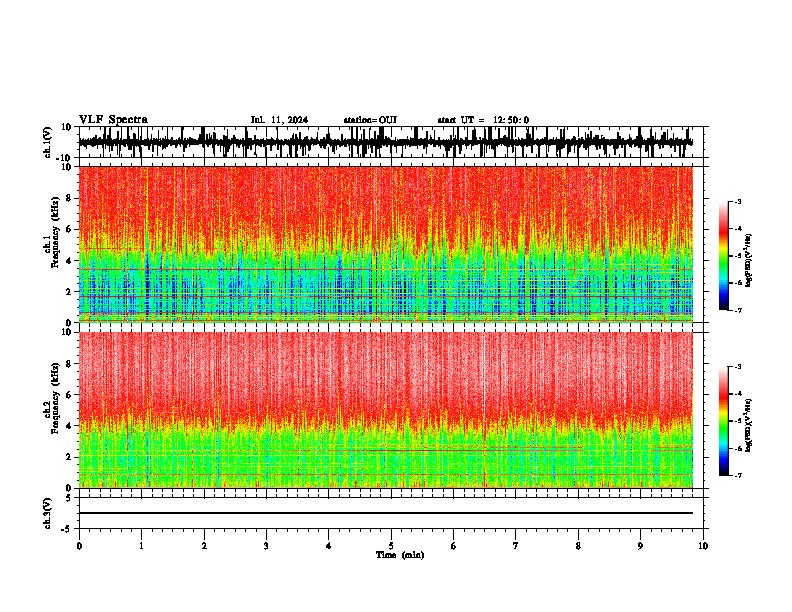Click the "Time (min)" axis label
This screenshot has width=792, height=612.
400,555
